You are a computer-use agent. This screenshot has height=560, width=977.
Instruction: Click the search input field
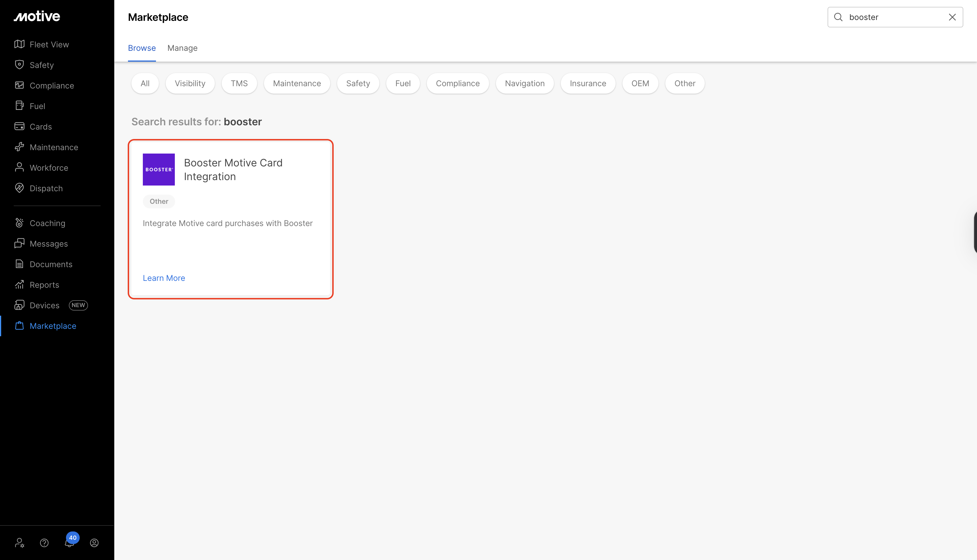coord(895,17)
